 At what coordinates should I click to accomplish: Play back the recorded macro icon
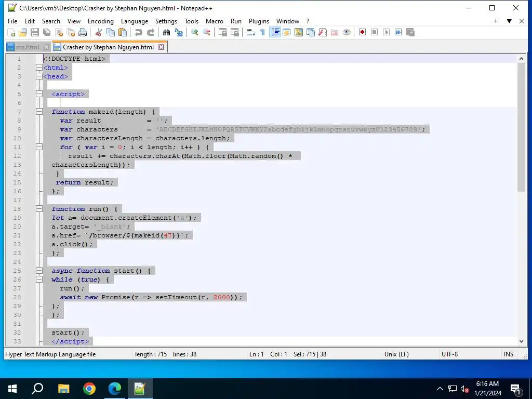386,32
